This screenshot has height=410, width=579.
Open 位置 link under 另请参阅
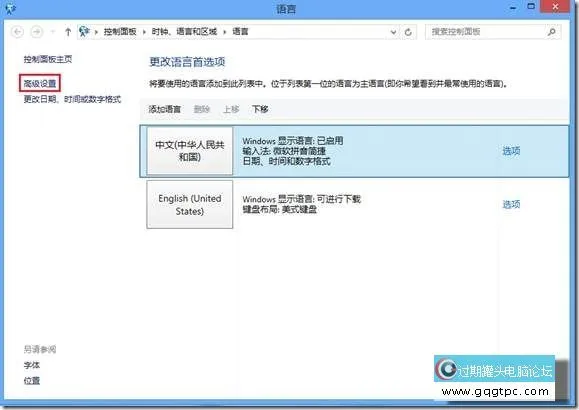(32, 380)
